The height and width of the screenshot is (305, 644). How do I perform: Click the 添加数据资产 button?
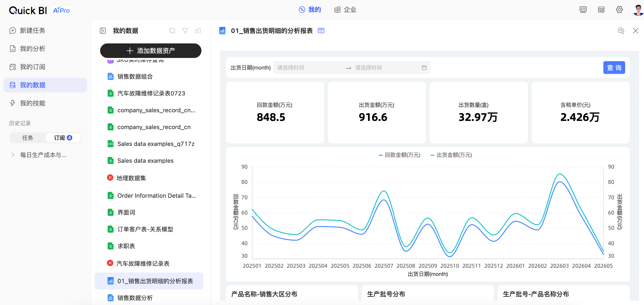[x=151, y=51]
